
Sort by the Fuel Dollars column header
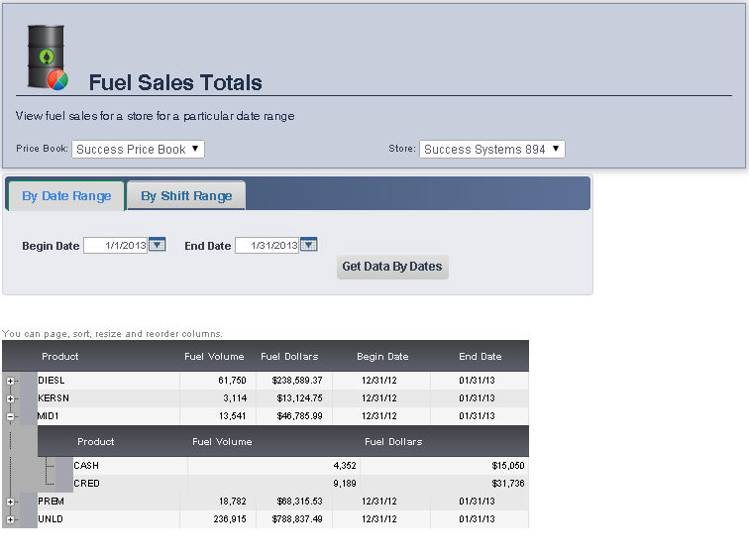[289, 357]
